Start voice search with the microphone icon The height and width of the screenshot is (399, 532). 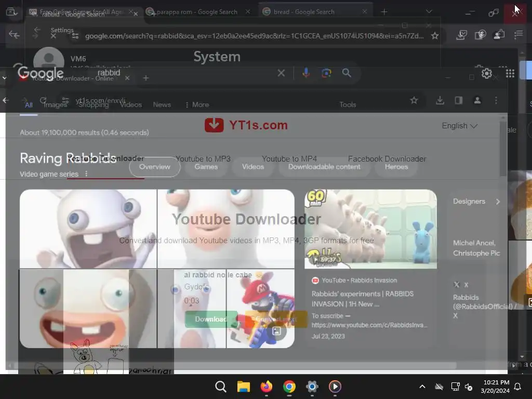[305, 73]
